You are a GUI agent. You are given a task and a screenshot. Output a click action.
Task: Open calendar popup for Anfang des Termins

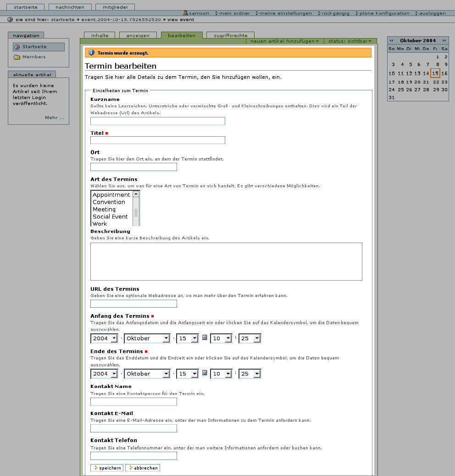tap(205, 338)
